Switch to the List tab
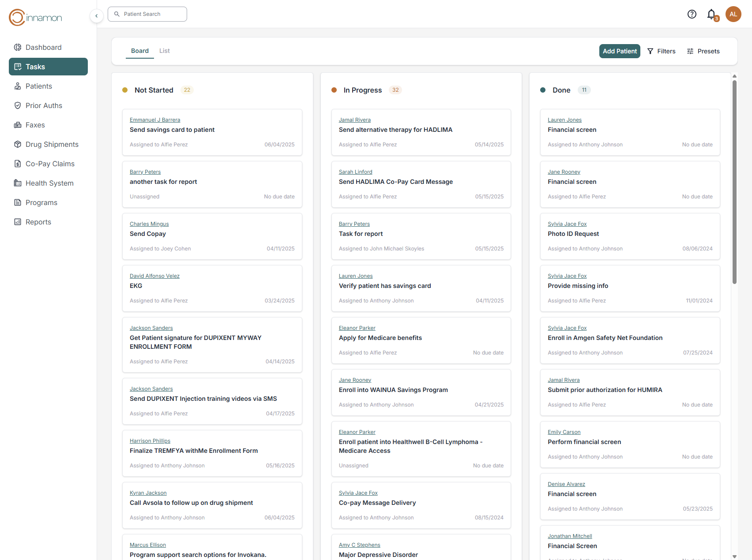This screenshot has height=560, width=752. (x=164, y=51)
